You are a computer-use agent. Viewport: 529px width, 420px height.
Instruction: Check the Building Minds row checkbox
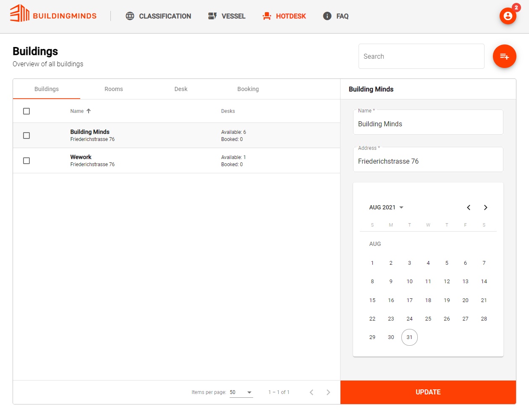coord(26,136)
